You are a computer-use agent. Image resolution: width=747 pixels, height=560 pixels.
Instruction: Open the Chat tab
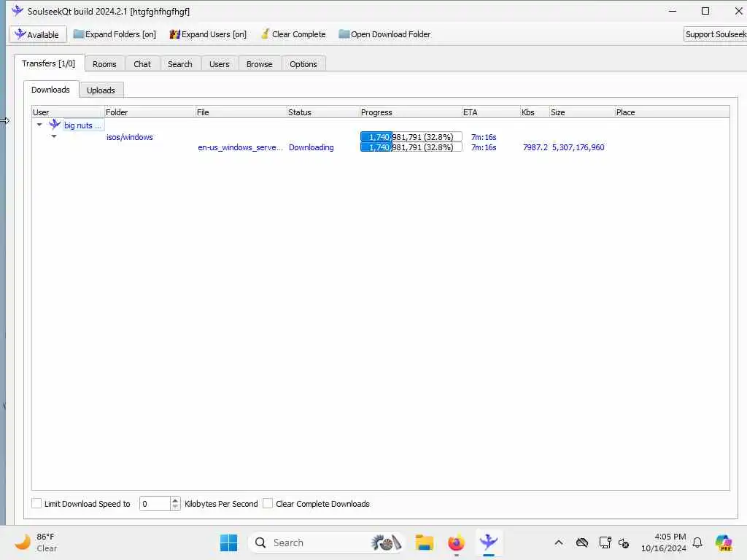[x=142, y=64]
